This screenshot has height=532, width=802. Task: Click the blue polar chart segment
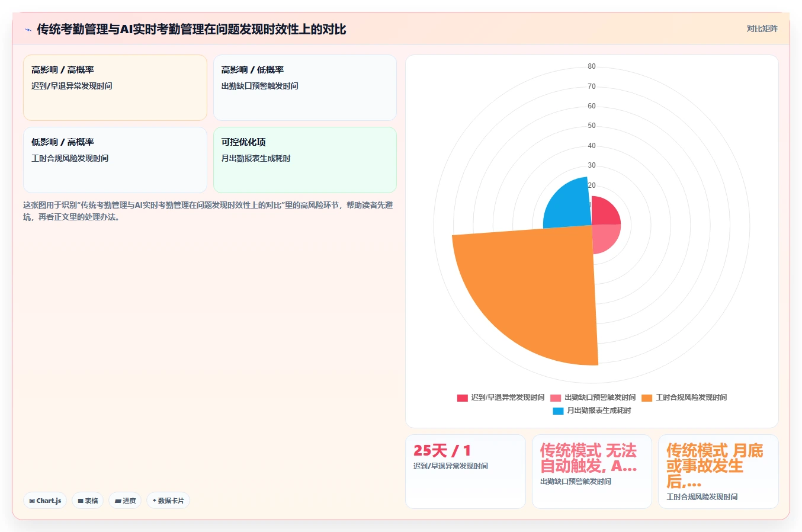point(569,204)
